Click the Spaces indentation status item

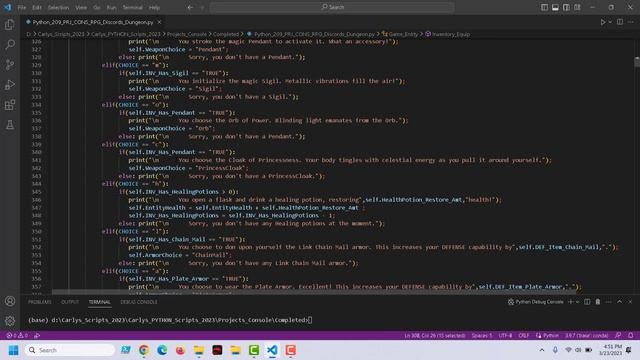coord(482,336)
